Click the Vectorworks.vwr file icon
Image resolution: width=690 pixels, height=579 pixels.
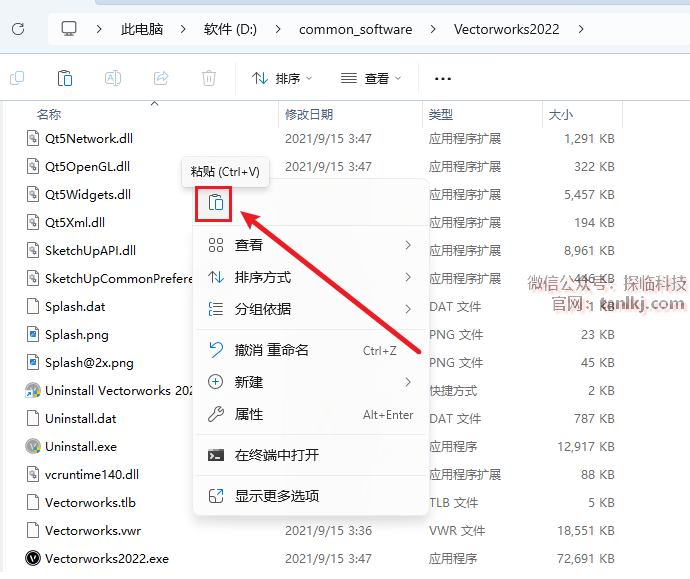pyautogui.click(x=33, y=530)
